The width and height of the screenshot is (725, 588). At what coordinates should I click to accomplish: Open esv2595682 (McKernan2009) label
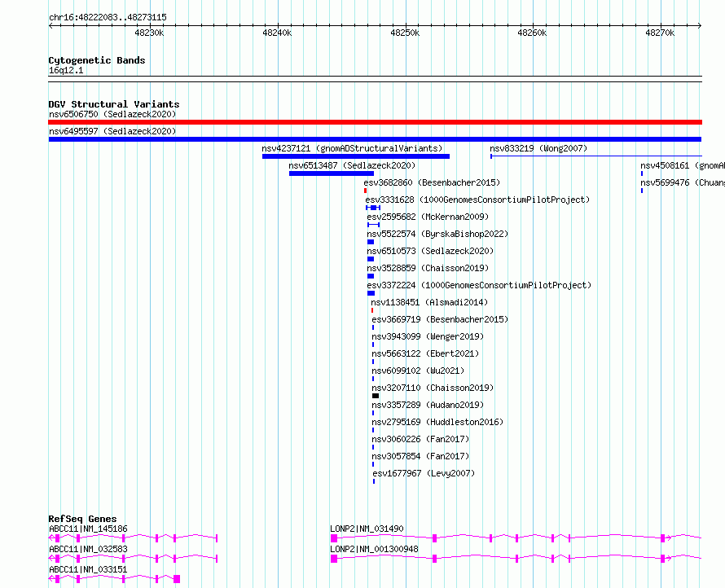coord(428,217)
